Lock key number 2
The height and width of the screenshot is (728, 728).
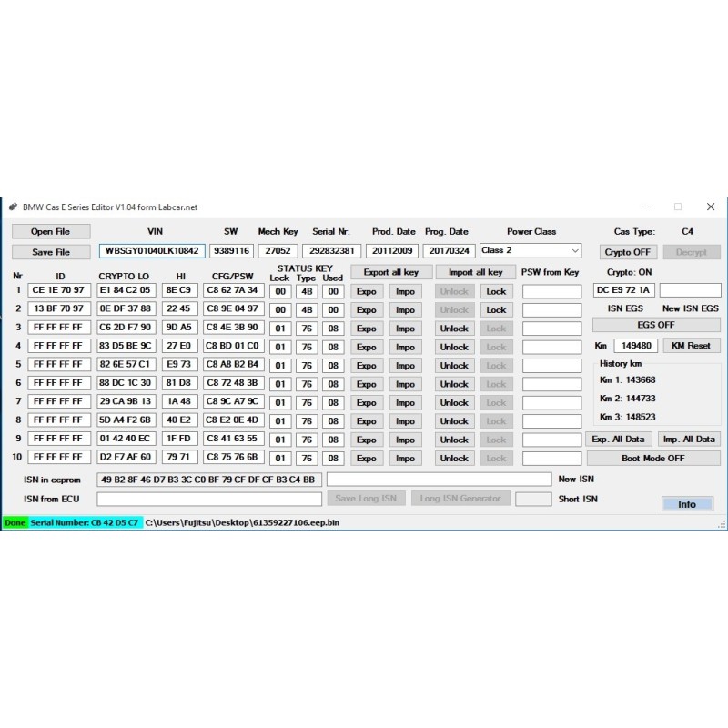tap(496, 309)
